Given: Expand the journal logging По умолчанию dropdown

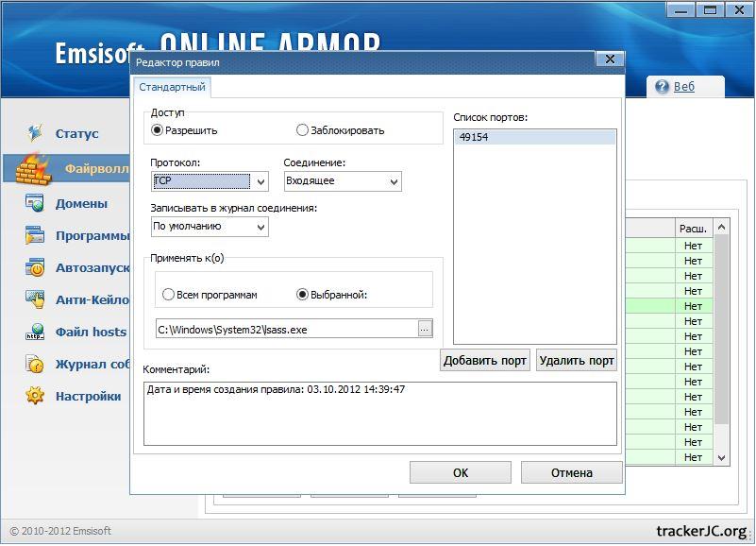Looking at the screenshot, I should [x=260, y=227].
